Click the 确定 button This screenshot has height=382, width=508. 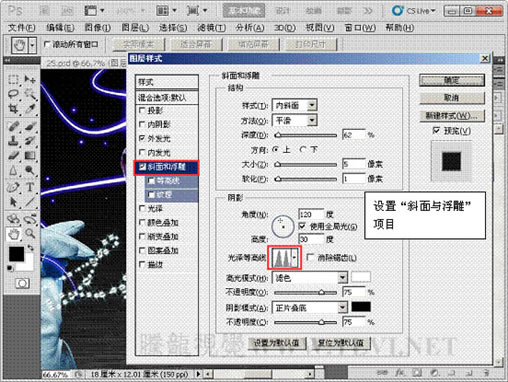[452, 80]
